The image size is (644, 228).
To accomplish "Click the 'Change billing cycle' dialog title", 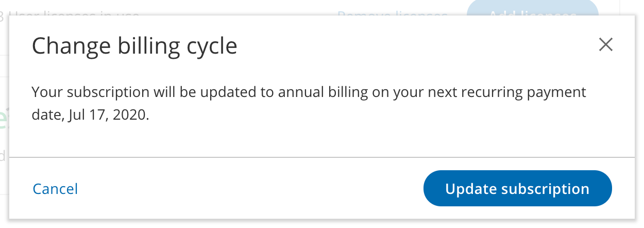I will coord(134,46).
